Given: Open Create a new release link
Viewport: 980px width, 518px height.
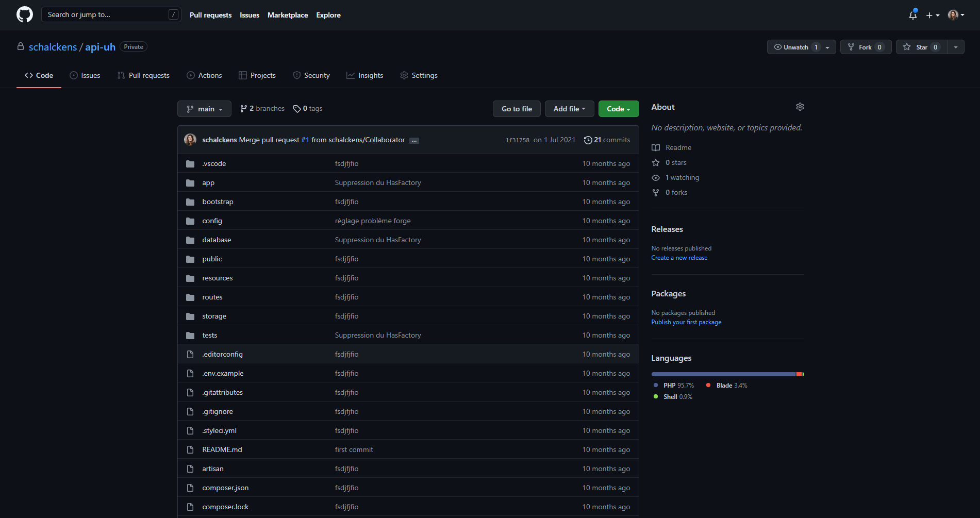Looking at the screenshot, I should [x=679, y=258].
